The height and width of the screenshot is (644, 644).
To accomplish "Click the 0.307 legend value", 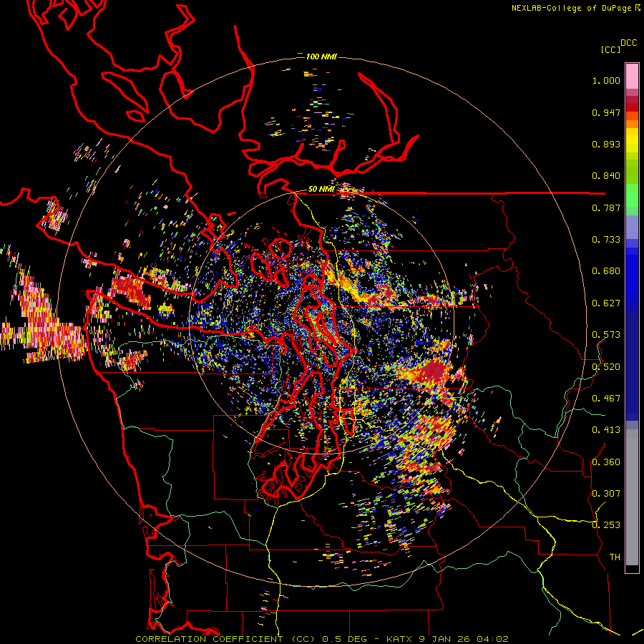I will coord(606,494).
